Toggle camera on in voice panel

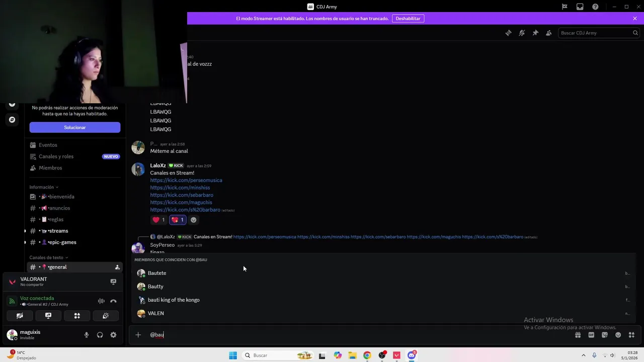[20, 316]
